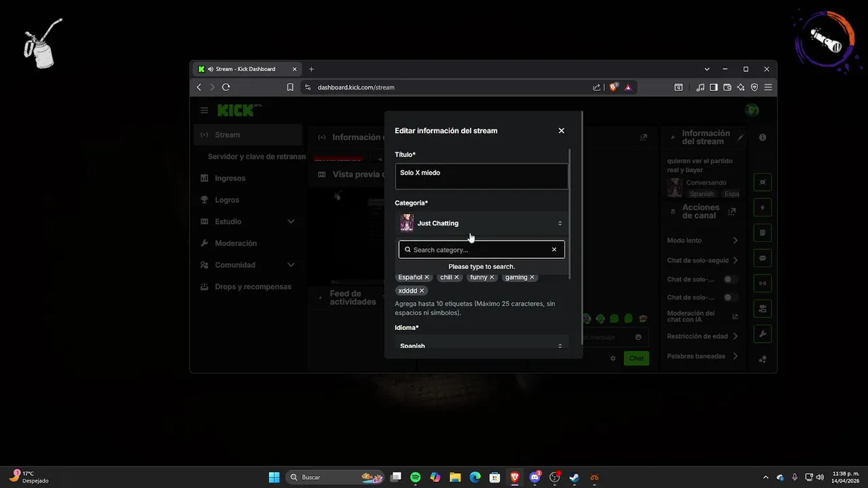The image size is (868, 488).
Task: Toggle second Chat de solo-... switch
Action: point(730,298)
